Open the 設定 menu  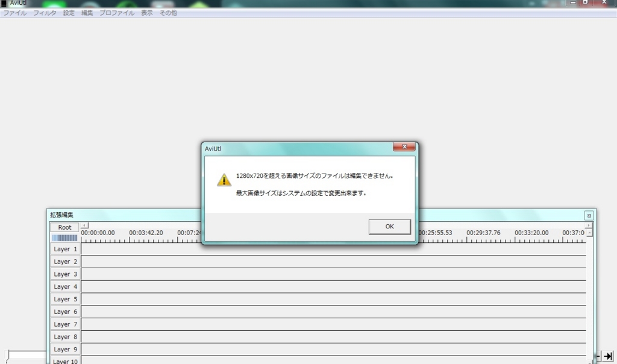(68, 12)
